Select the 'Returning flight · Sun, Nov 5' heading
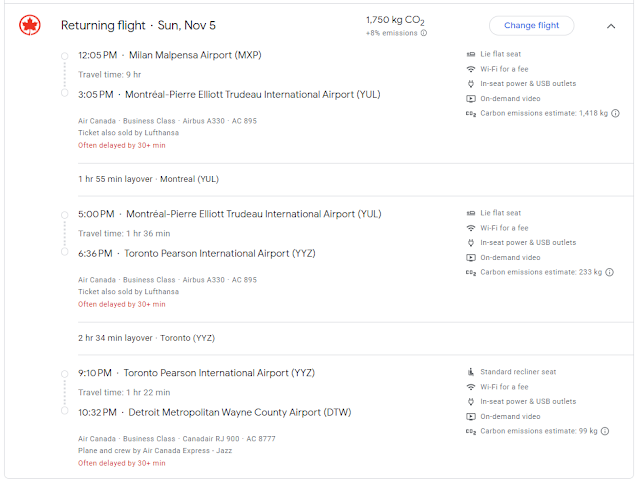 [138, 25]
